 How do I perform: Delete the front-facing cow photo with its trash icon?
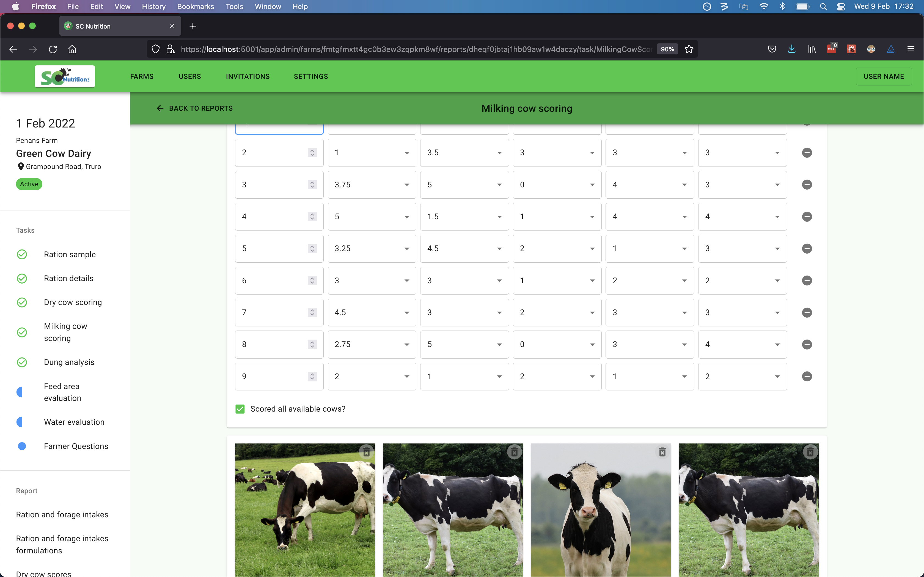[662, 452]
